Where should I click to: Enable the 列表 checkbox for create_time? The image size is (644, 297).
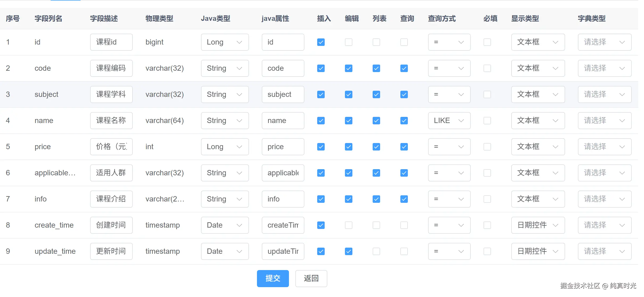[376, 225]
